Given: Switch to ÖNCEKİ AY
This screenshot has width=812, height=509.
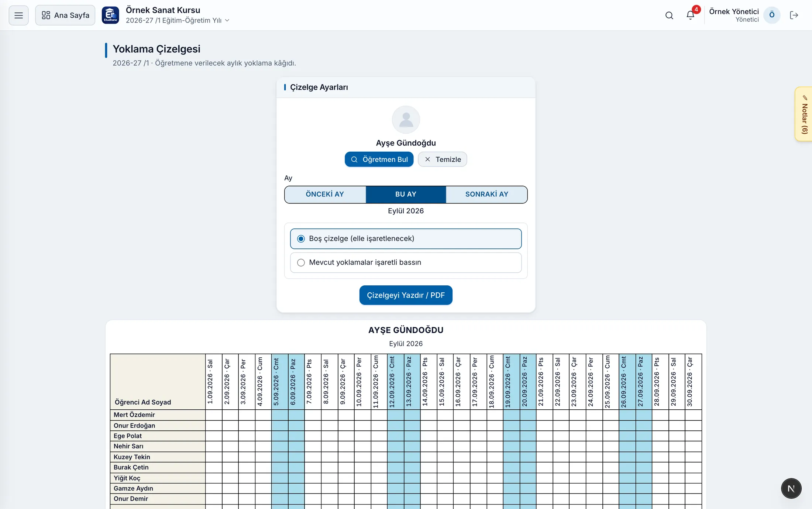Looking at the screenshot, I should pos(325,194).
